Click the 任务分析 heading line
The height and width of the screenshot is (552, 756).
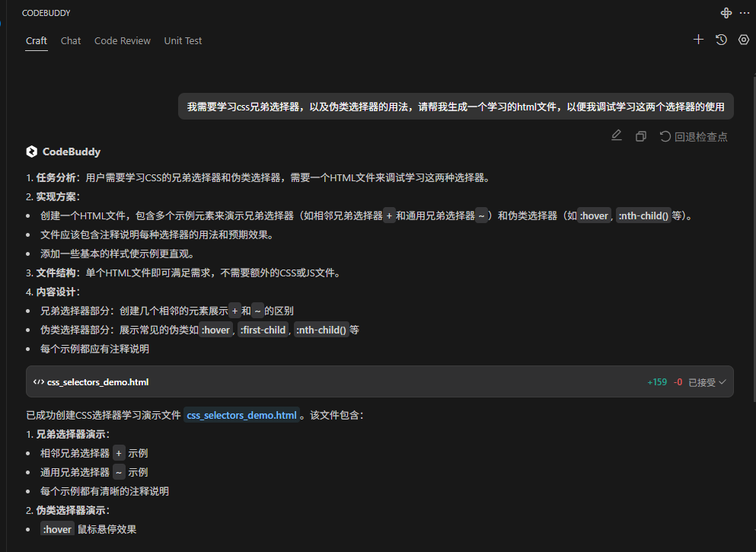click(258, 177)
